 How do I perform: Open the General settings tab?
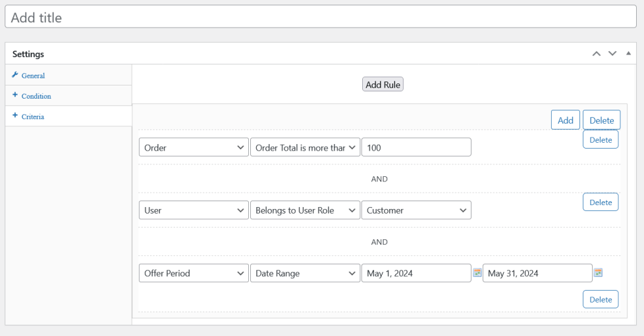tap(33, 76)
